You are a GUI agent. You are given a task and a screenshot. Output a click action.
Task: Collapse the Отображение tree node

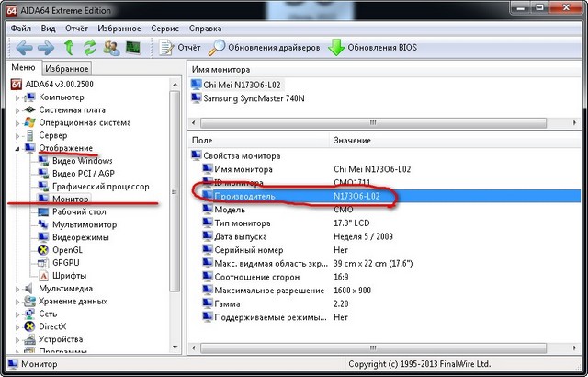(x=17, y=148)
